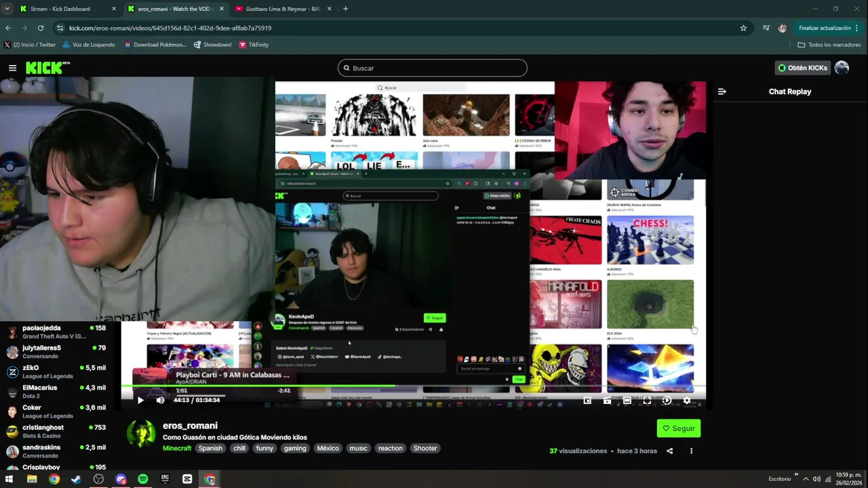The width and height of the screenshot is (868, 488).
Task: Select the music tag
Action: (x=358, y=448)
